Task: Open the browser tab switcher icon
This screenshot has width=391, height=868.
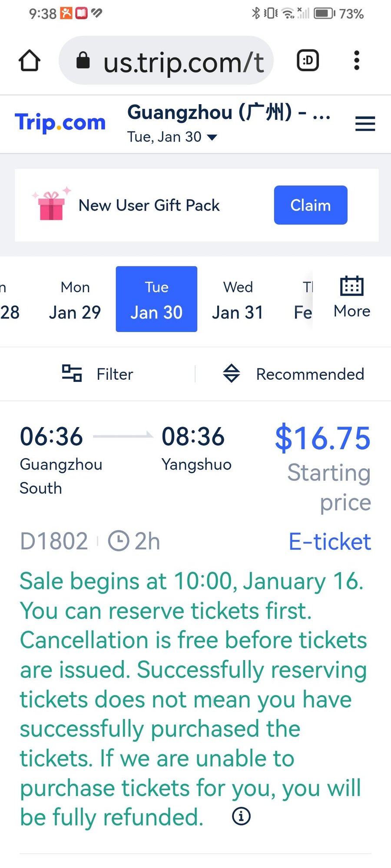Action: point(308,60)
